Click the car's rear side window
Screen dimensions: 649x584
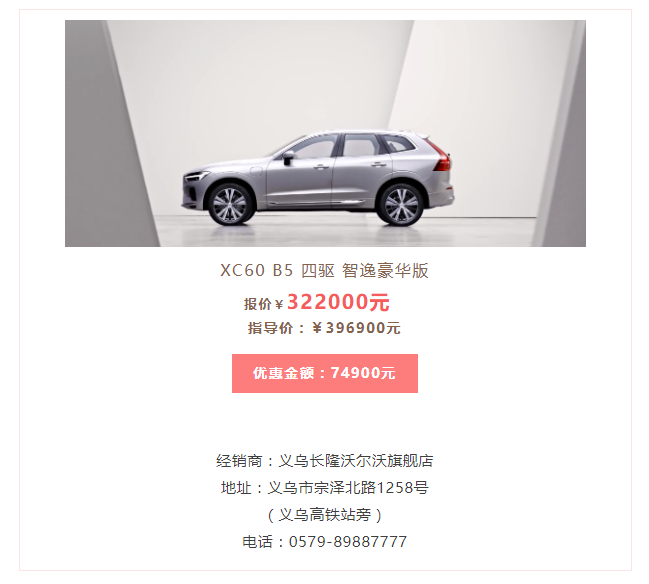pyautogui.click(x=361, y=145)
